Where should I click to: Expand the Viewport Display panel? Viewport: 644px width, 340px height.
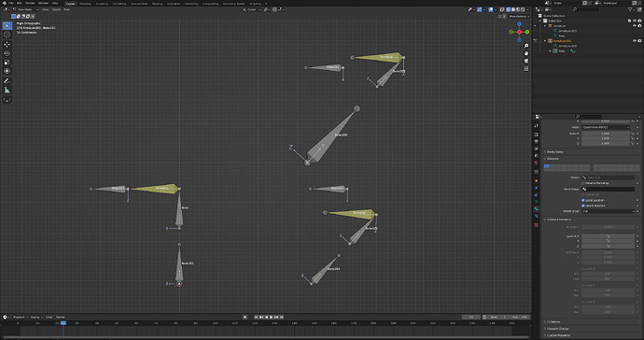point(557,329)
